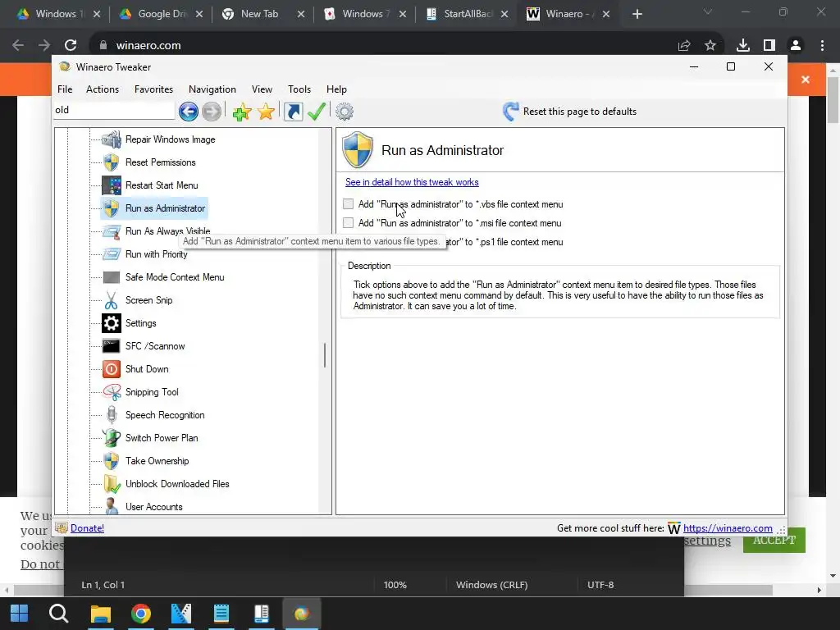Click Chrome share page icon
840x630 pixels.
click(x=684, y=46)
